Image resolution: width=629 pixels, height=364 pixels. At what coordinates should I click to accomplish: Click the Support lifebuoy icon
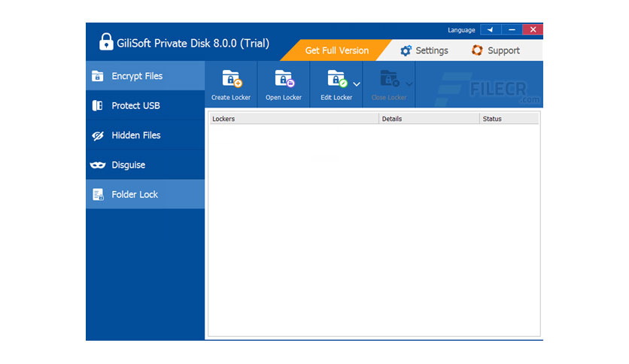point(477,50)
